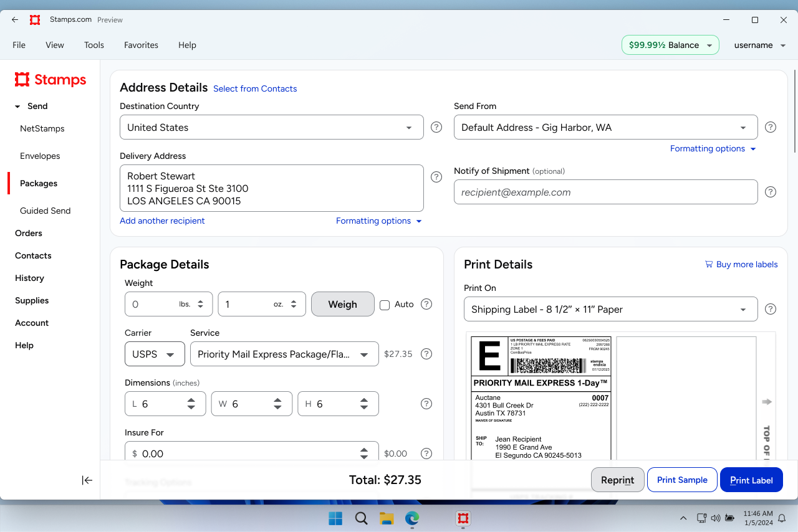Open the Windows Start menu
The image size is (798, 532).
(x=335, y=518)
